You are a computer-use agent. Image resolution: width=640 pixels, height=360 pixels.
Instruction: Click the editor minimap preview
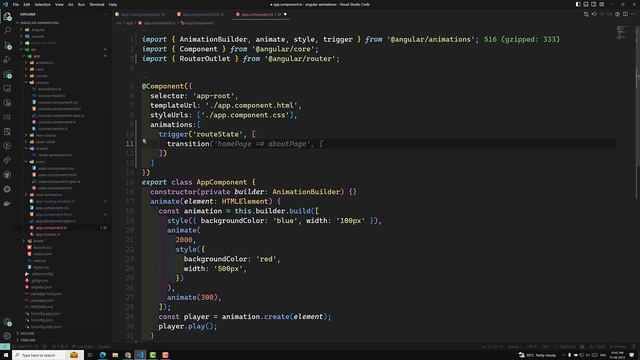coord(621,33)
